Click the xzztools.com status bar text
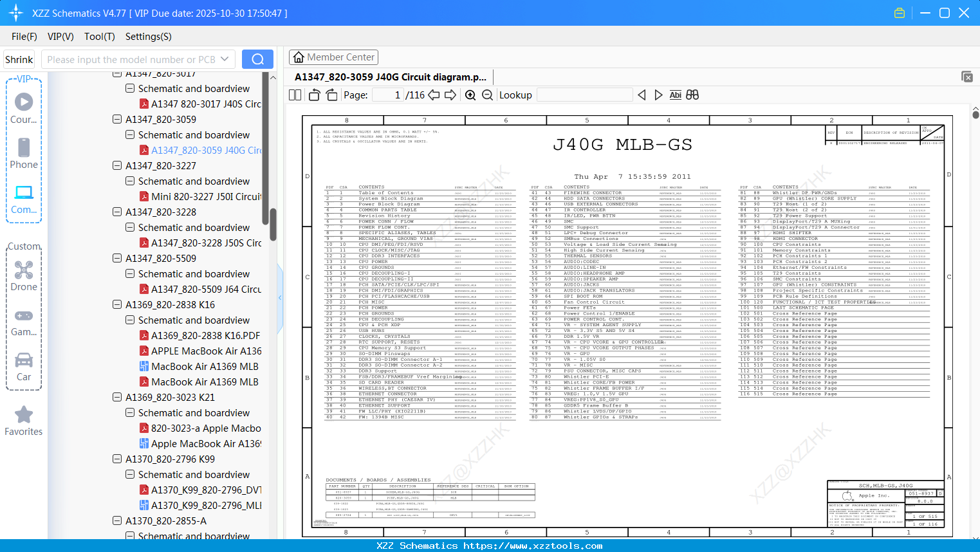The image size is (980, 552). [x=489, y=546]
